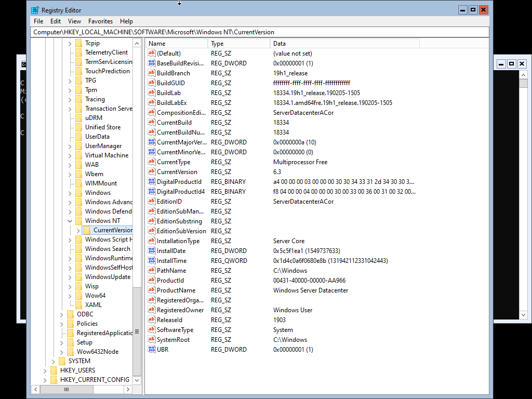Viewport: 532px width, 399px height.
Task: Sort values by the Name column header
Action: coord(177,44)
